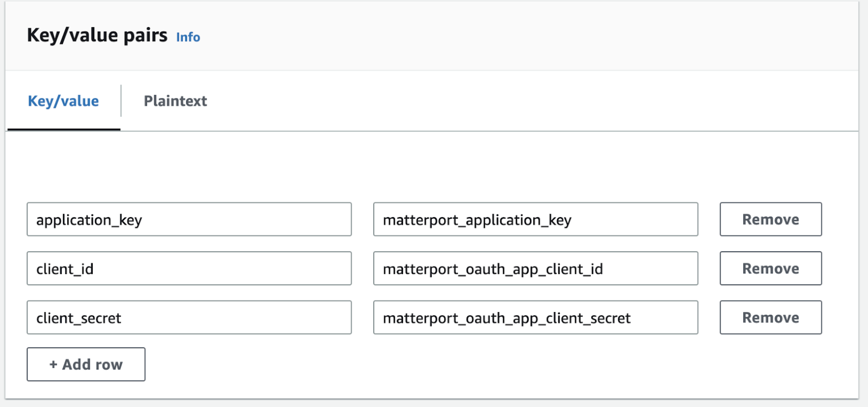Remove the client_id row
The width and height of the screenshot is (868, 407).
click(770, 269)
